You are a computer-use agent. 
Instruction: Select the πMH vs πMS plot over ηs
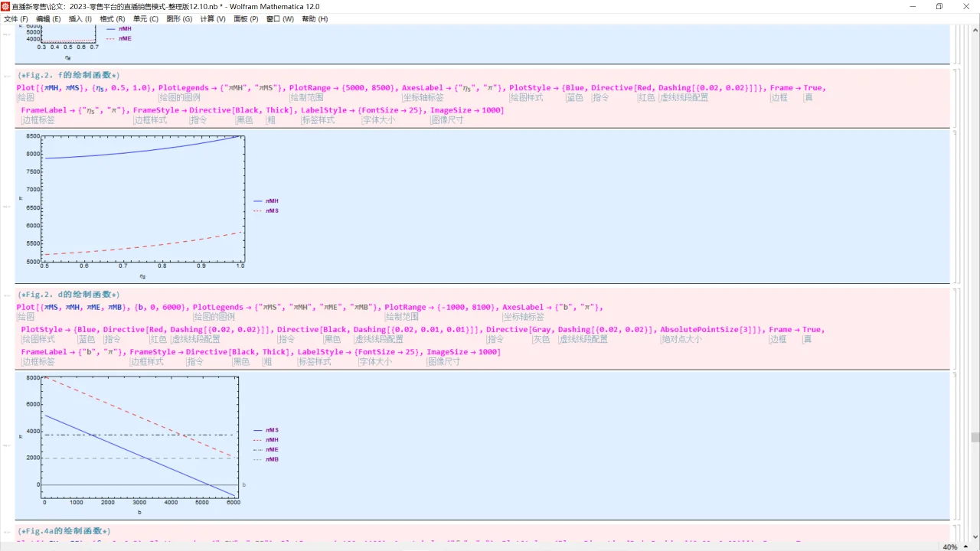142,206
